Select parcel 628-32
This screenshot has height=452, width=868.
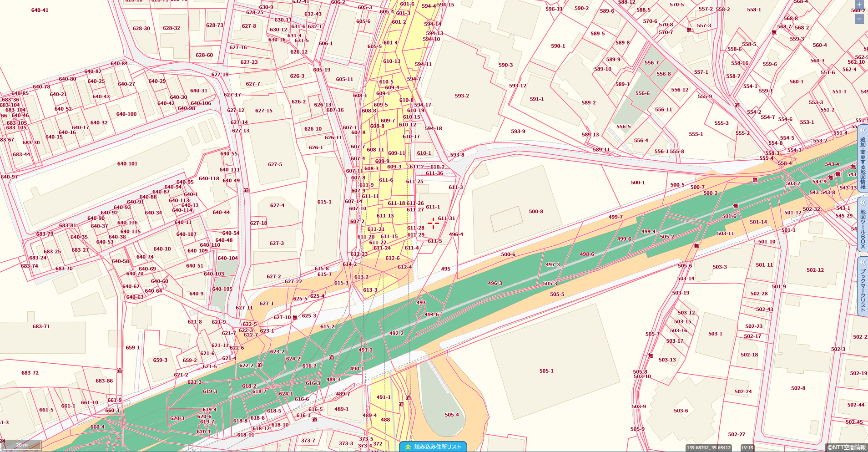point(172,28)
